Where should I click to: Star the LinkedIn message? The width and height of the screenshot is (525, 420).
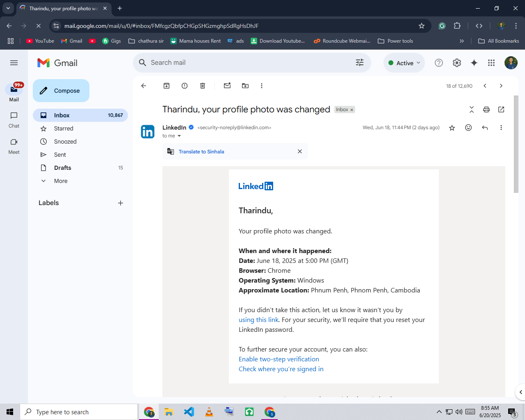452,128
